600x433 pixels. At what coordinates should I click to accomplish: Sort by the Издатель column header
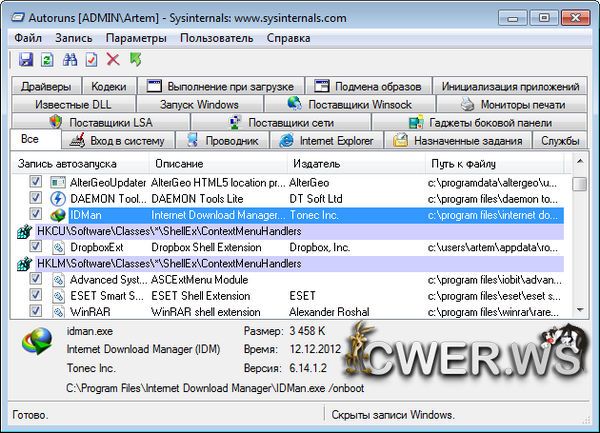pyautogui.click(x=314, y=163)
